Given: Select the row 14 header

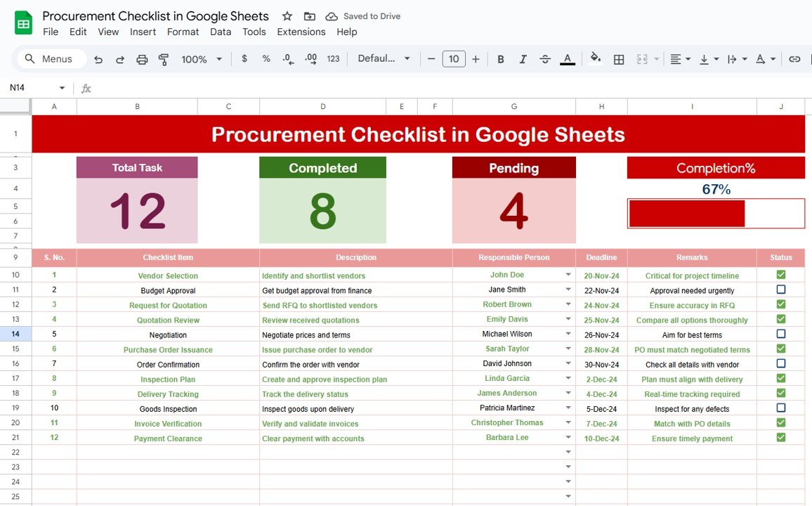Looking at the screenshot, I should coord(15,334).
